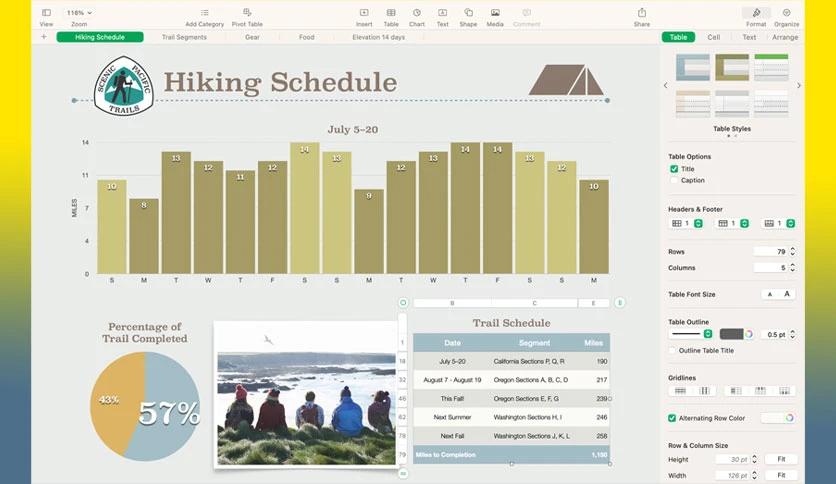Click the dark gray outline color swatch

pyautogui.click(x=731, y=334)
